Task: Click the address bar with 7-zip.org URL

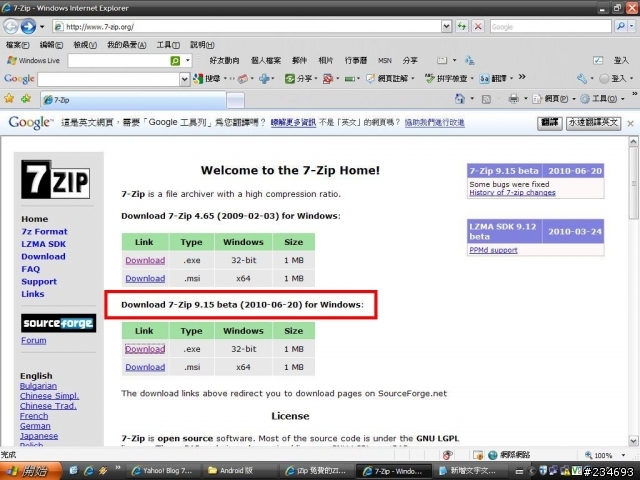Action: click(247, 27)
